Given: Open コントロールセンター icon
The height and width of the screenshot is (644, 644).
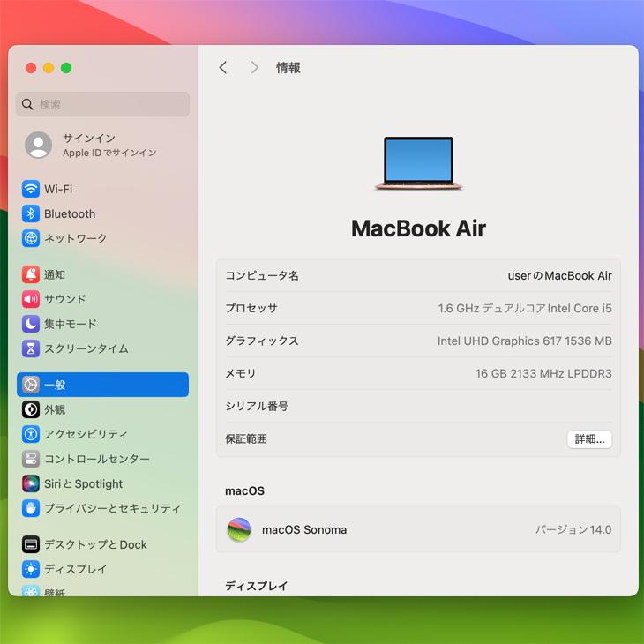Looking at the screenshot, I should pos(31,459).
